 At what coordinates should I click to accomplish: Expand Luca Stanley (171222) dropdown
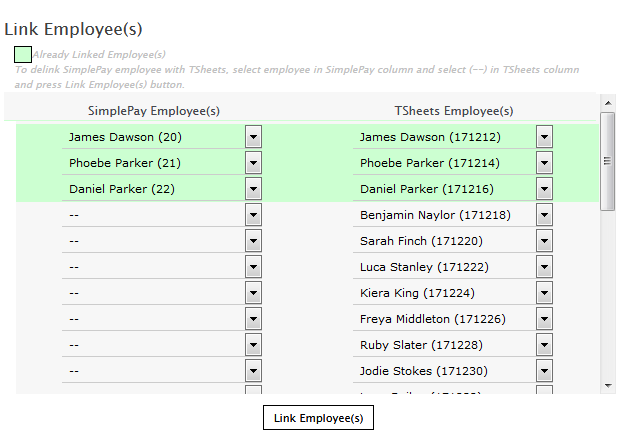coord(544,267)
